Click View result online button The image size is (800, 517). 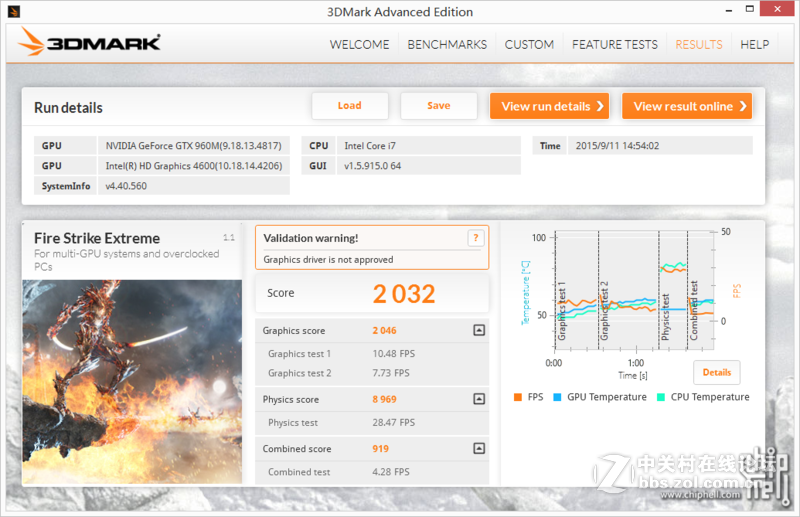[x=687, y=106]
